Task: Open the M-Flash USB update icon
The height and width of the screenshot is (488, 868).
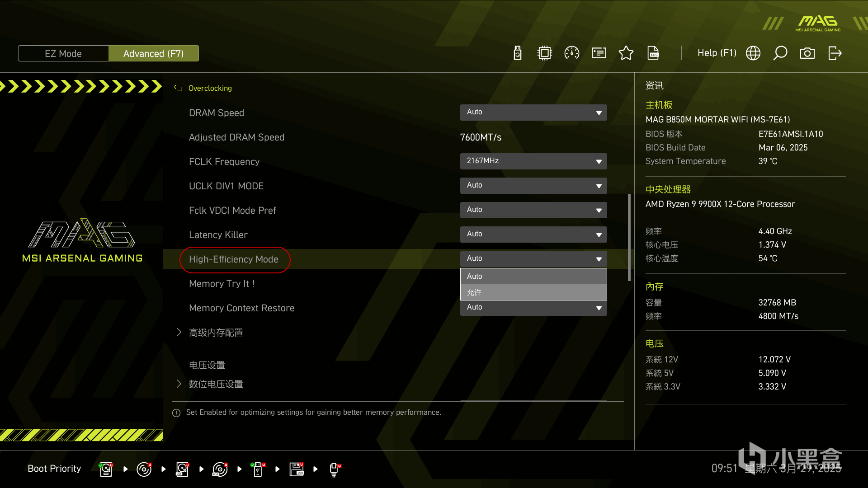Action: (x=518, y=53)
